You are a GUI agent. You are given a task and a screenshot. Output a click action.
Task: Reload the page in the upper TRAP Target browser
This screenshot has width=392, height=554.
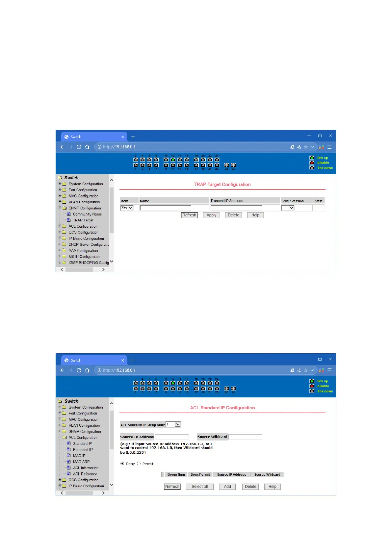coord(79,147)
